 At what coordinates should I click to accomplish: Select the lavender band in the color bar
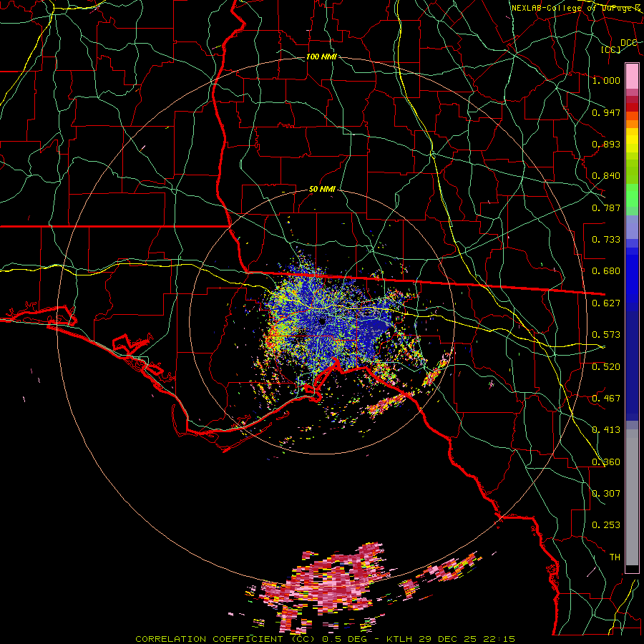[x=632, y=227]
